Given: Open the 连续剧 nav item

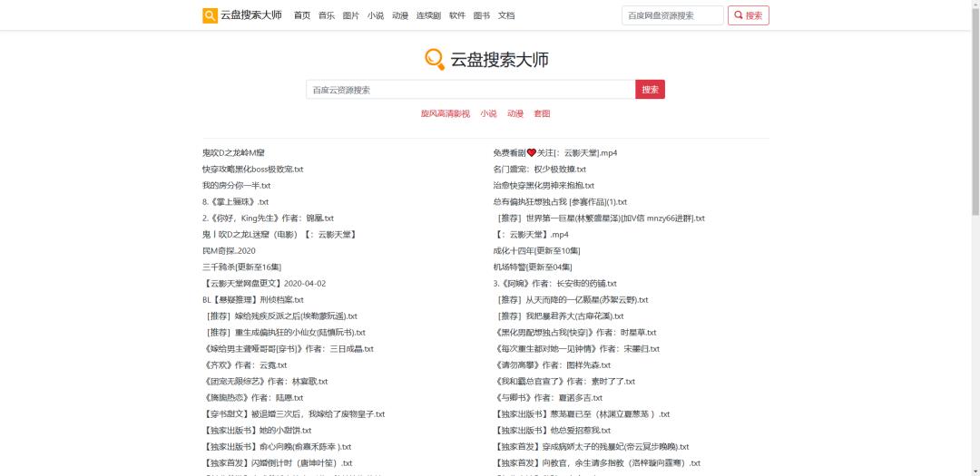Looking at the screenshot, I should coord(428,15).
